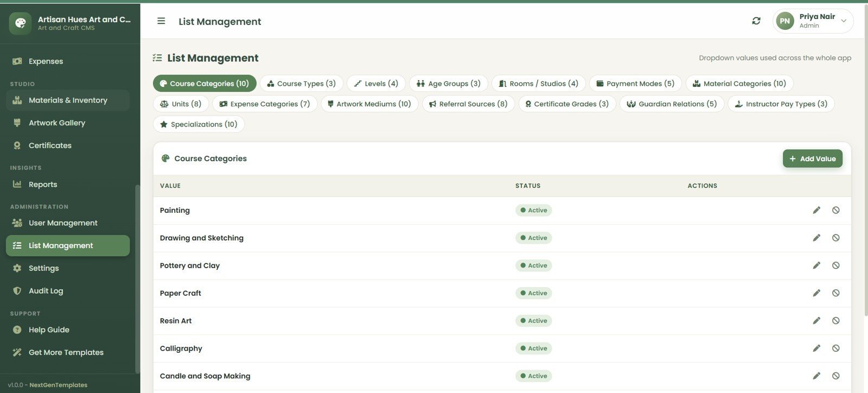Click the Add Value button
Screen dimensions: 868x393
coord(813,159)
